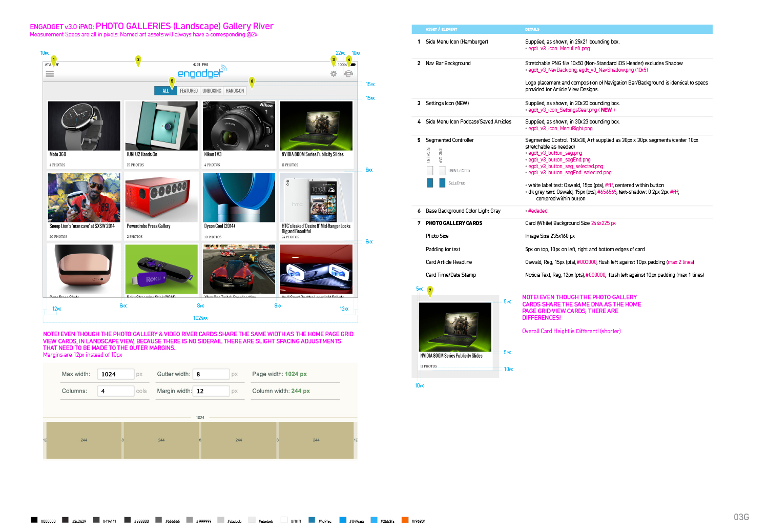Click 'Base Background Color Light Gray' text
The height and width of the screenshot is (532, 768).
[463, 211]
